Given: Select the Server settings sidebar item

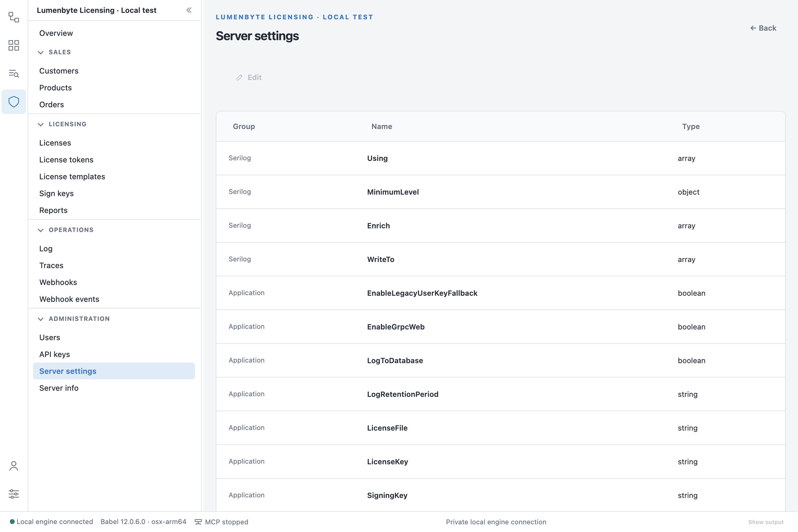Looking at the screenshot, I should pos(114,371).
